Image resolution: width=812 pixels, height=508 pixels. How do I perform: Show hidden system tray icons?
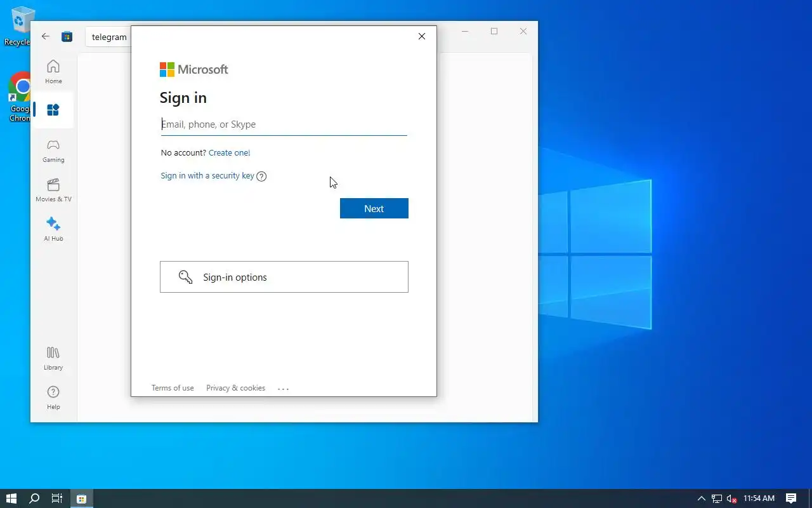(701, 498)
